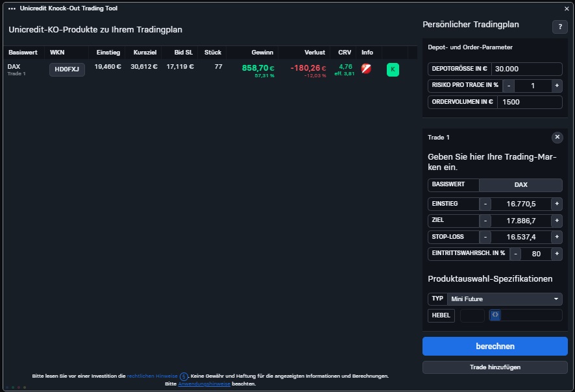Click the blue Hebel slider handle

point(495,315)
